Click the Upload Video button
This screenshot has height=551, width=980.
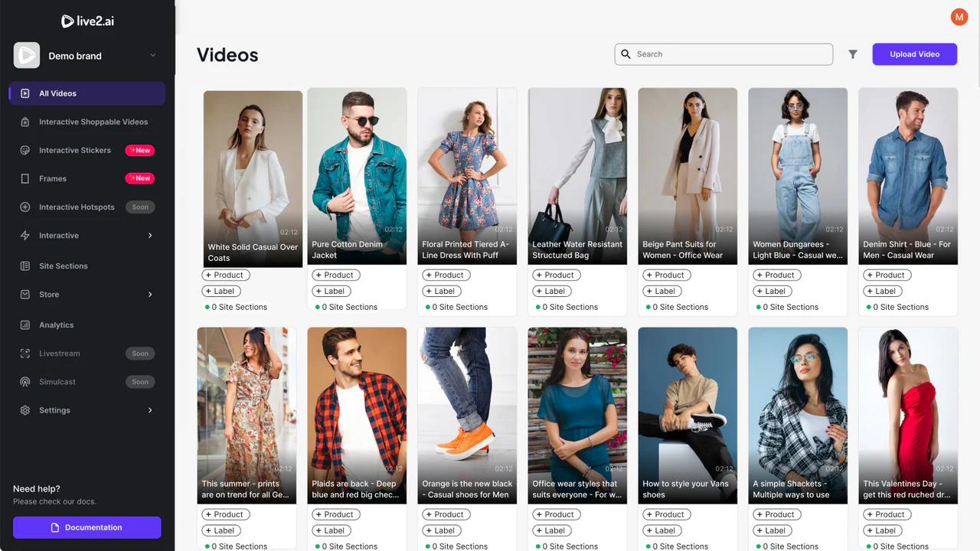click(x=914, y=54)
